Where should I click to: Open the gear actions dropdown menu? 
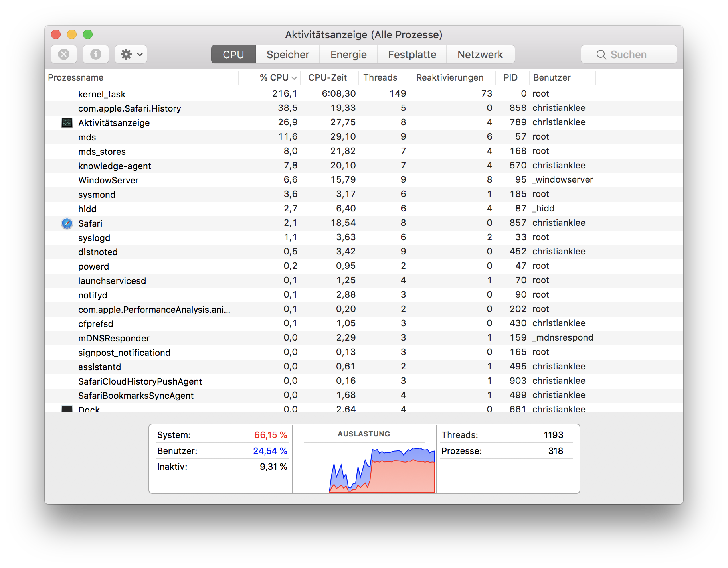[131, 54]
